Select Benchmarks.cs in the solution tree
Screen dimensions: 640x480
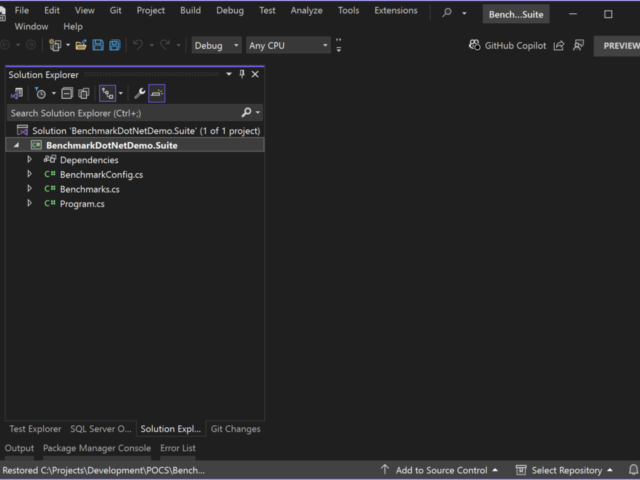[89, 189]
